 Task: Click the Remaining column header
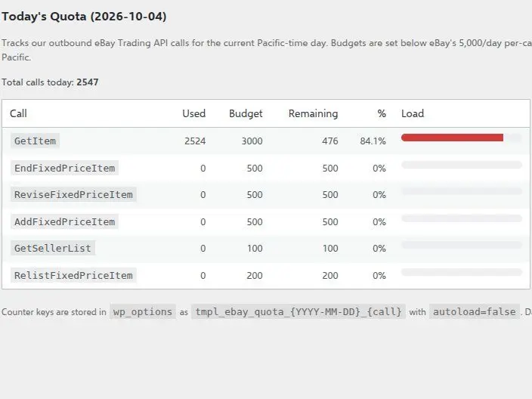[x=313, y=113]
